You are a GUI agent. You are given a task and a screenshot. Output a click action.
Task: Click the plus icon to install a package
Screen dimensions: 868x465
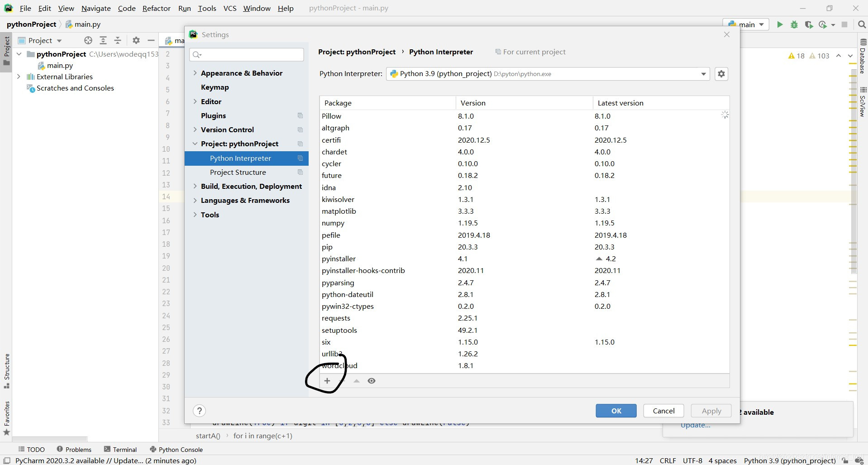coord(327,381)
